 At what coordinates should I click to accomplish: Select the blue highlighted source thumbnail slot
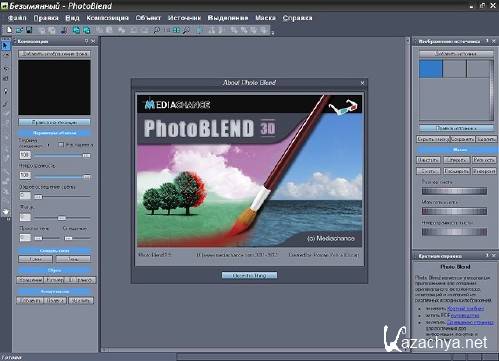click(x=431, y=69)
